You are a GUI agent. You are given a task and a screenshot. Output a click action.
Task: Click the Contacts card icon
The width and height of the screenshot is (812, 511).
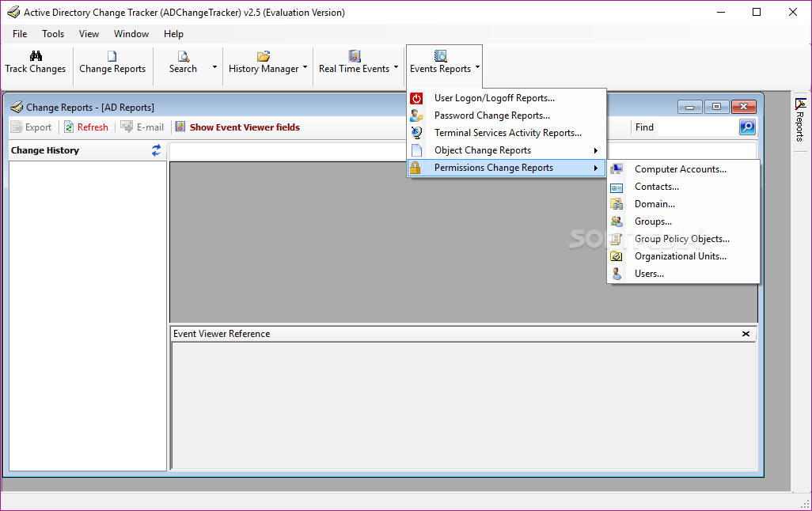(x=617, y=187)
